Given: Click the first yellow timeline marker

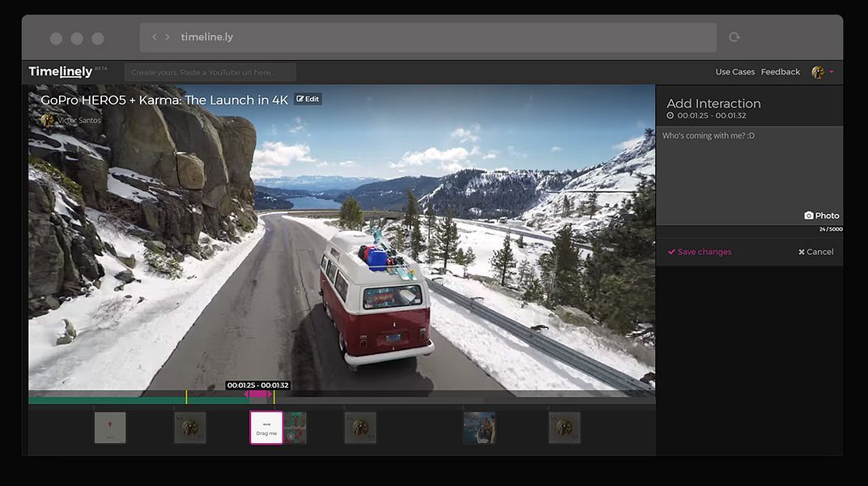Looking at the screenshot, I should coord(186,397).
